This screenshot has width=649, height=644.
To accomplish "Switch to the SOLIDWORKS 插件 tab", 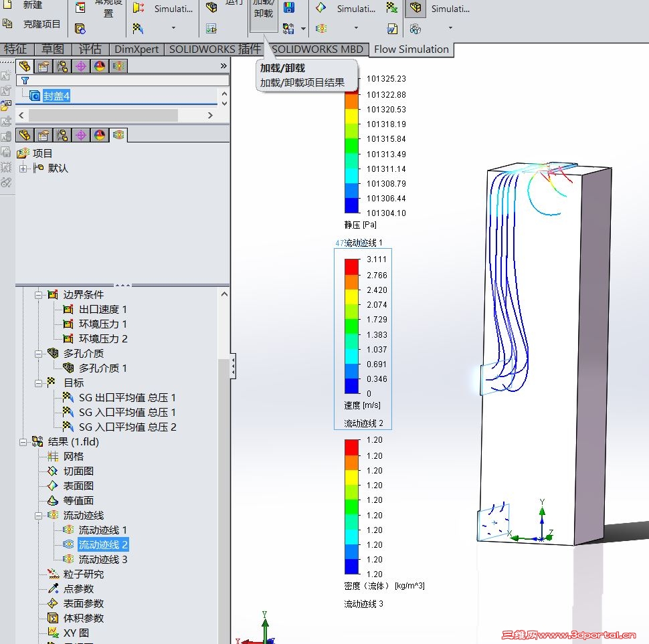I will pyautogui.click(x=214, y=49).
